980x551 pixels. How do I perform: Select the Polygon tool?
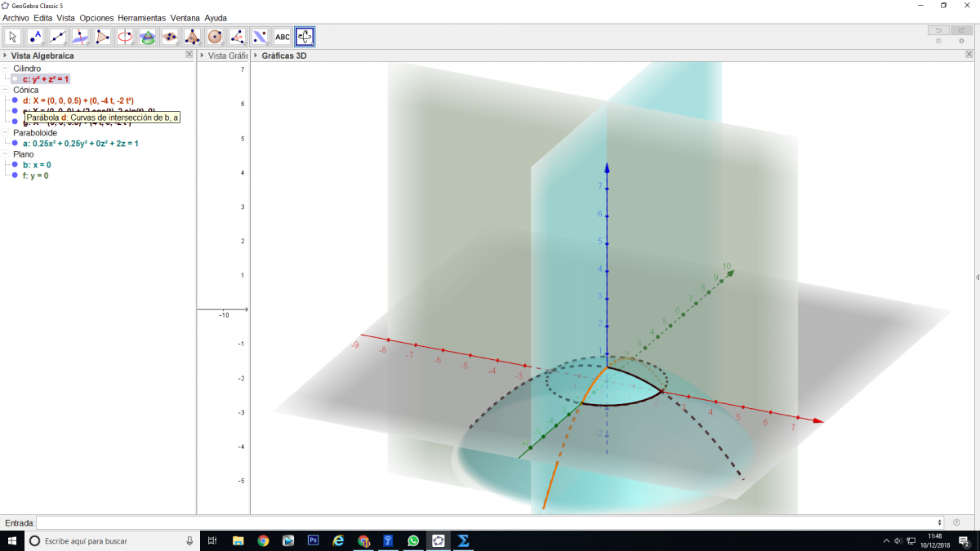102,37
